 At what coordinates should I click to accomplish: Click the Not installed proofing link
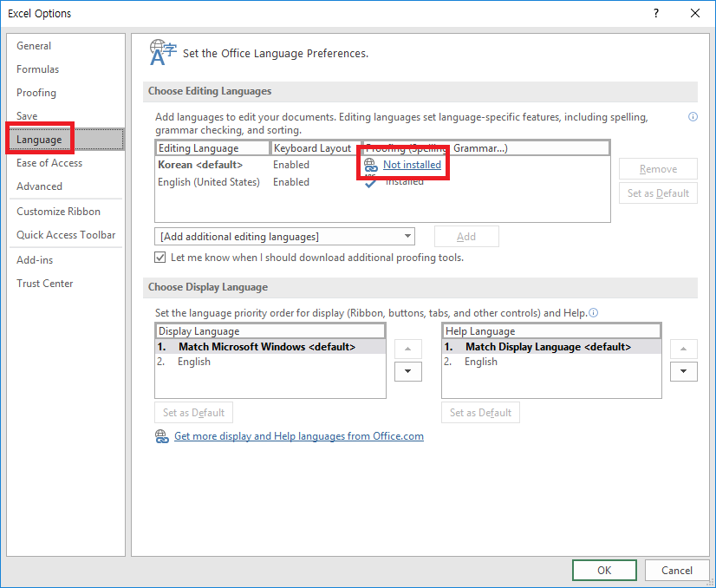coord(411,164)
